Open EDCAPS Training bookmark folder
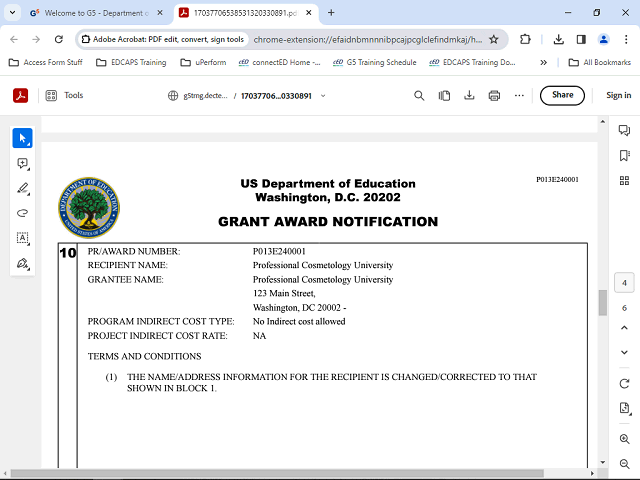The height and width of the screenshot is (480, 640). (x=131, y=62)
